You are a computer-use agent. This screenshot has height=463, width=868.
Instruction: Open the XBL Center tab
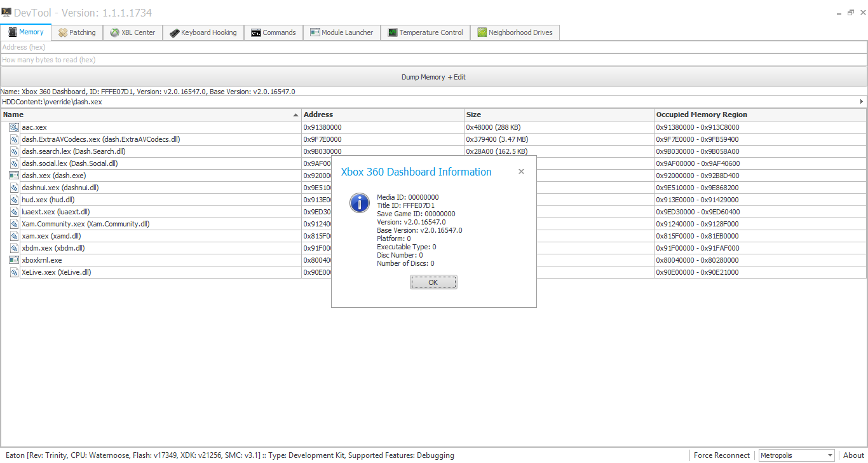click(133, 32)
